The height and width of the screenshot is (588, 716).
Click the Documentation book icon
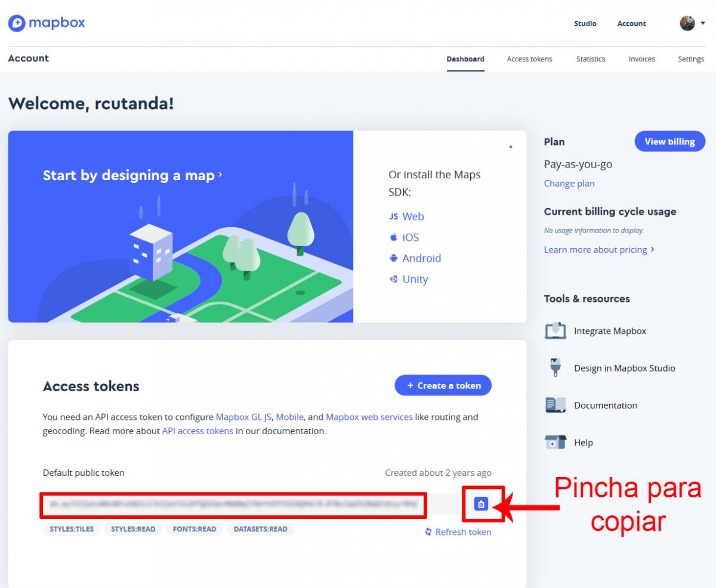point(555,405)
